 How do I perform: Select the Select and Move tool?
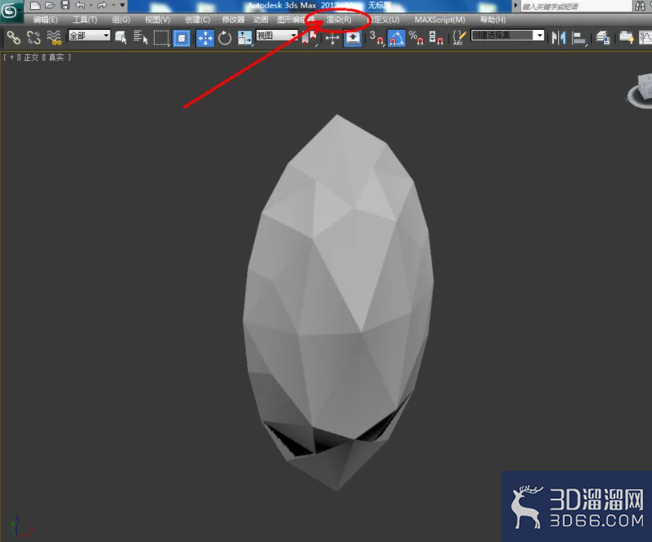[205, 38]
